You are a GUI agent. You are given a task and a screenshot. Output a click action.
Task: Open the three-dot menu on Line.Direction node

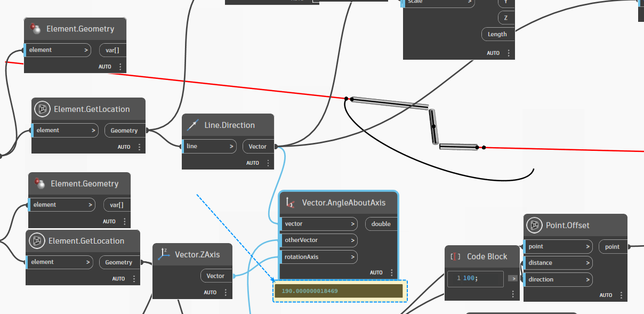pos(268,163)
